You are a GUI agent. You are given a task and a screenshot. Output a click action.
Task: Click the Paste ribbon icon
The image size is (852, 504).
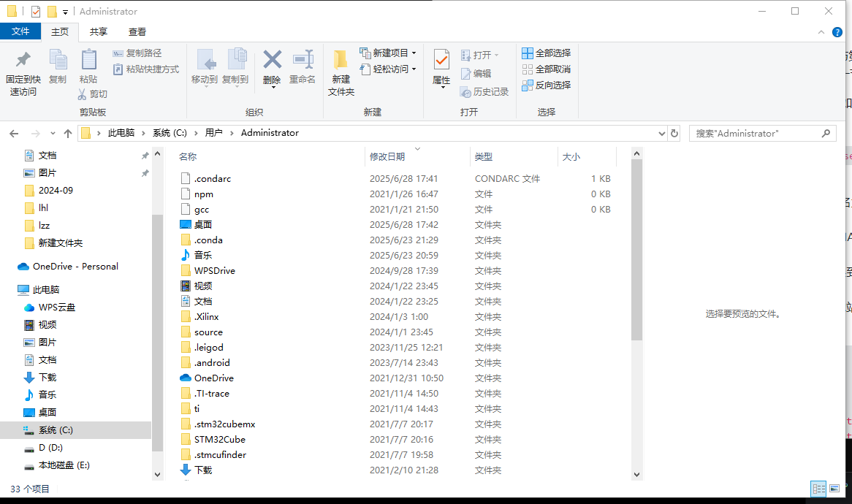click(x=88, y=66)
